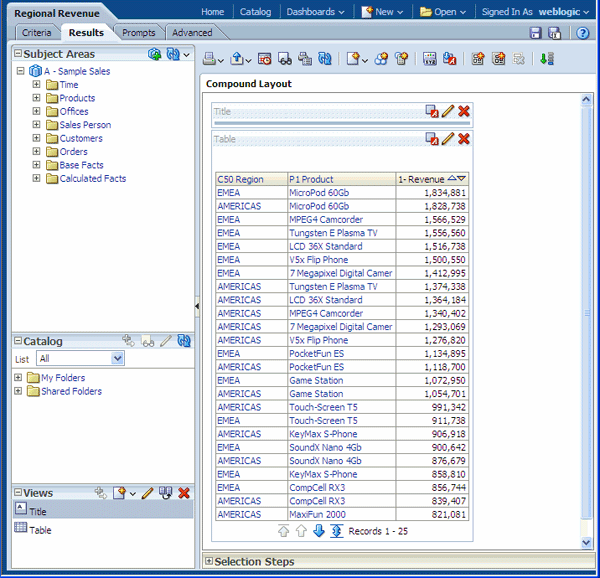Remove Title view with red X

[464, 111]
